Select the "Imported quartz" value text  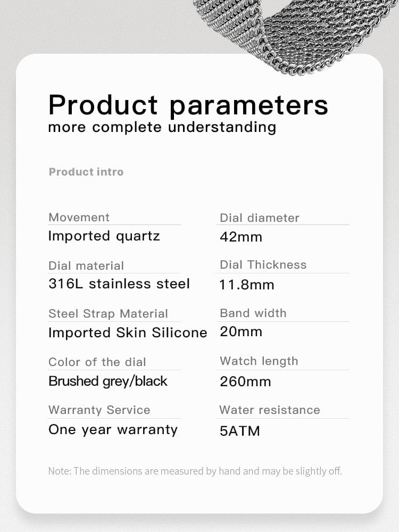pyautogui.click(x=104, y=236)
